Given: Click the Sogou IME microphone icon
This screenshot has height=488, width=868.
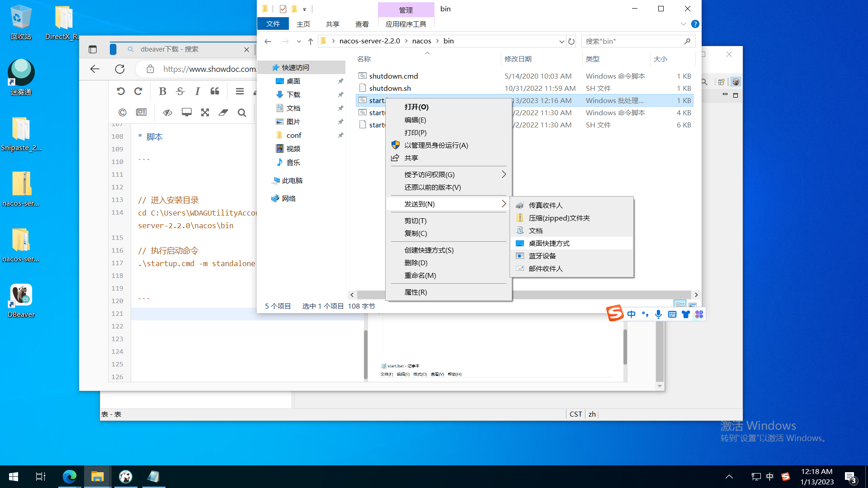Looking at the screenshot, I should point(658,314).
